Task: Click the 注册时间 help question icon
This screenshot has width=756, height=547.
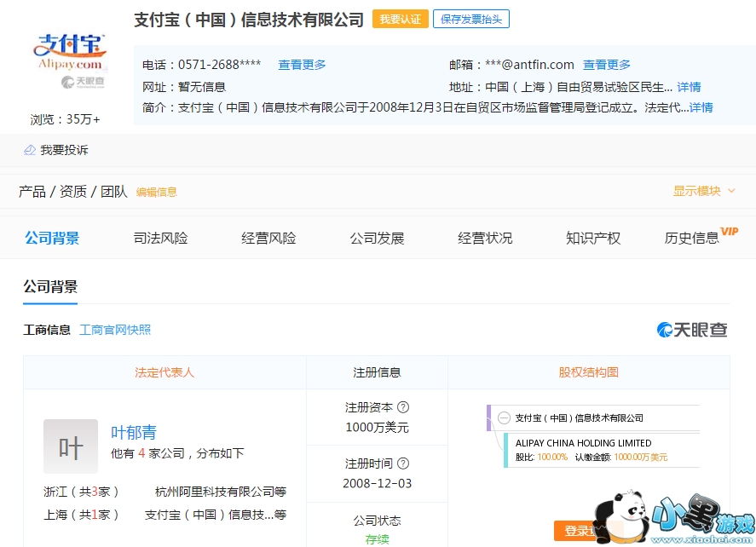Action: (403, 464)
